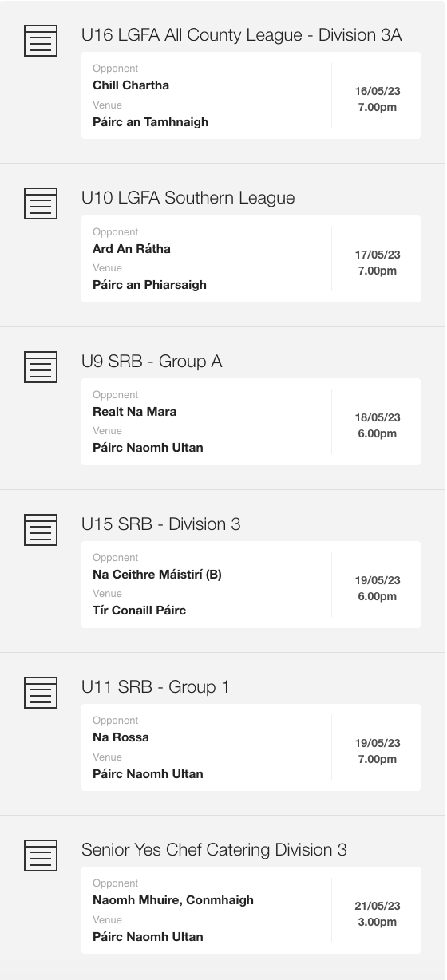Click the list icon beside U11 SRB Group 1
Viewport: 447px width, 980px height.
pos(41,692)
